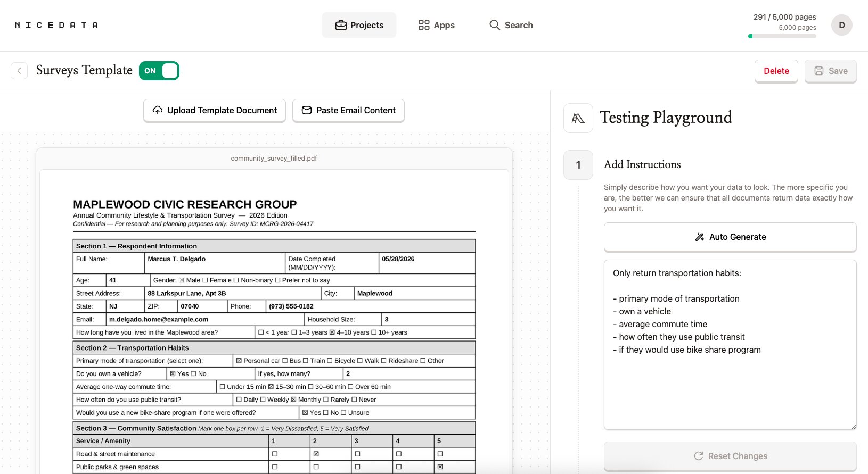
Task: Click the Testing Playground tent icon
Action: pyautogui.click(x=578, y=118)
